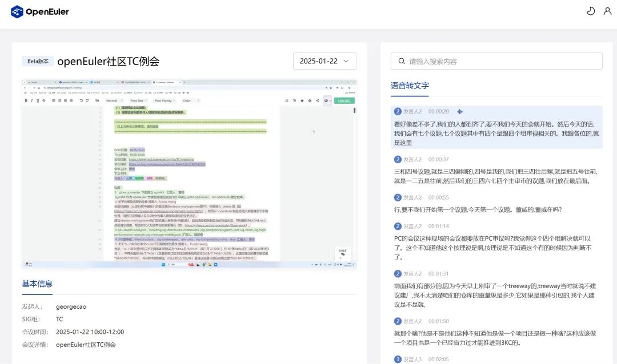Click the OpenEuler logo
Image resolution: width=617 pixels, height=364 pixels.
point(40,12)
